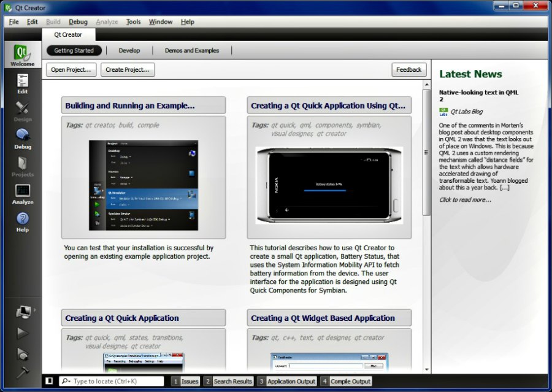Open Creating a Qt Widget Based Application tutorial

pyautogui.click(x=329, y=318)
